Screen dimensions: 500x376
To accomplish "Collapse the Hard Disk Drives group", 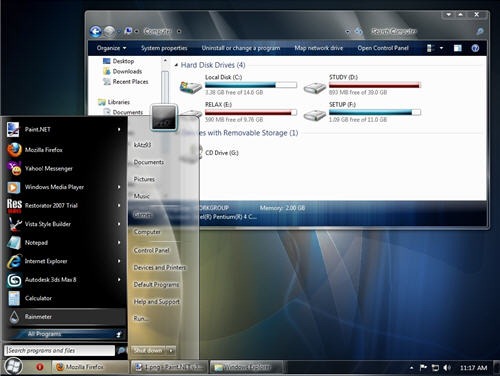I will coord(176,65).
